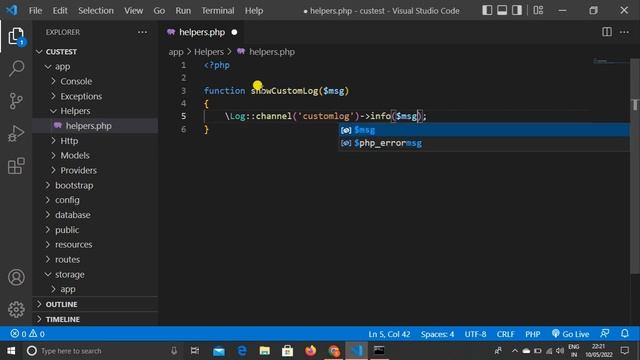Open Windows Start menu
This screenshot has height=360, width=640.
tap(11, 351)
